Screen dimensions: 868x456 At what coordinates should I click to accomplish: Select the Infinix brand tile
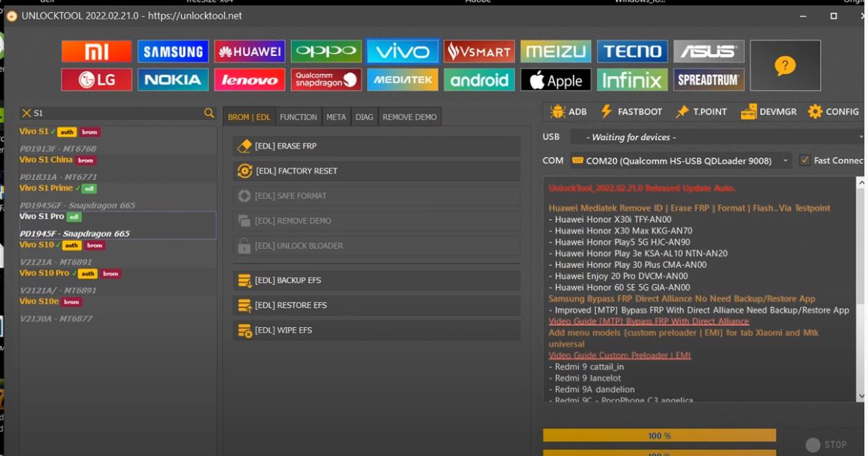click(x=632, y=80)
